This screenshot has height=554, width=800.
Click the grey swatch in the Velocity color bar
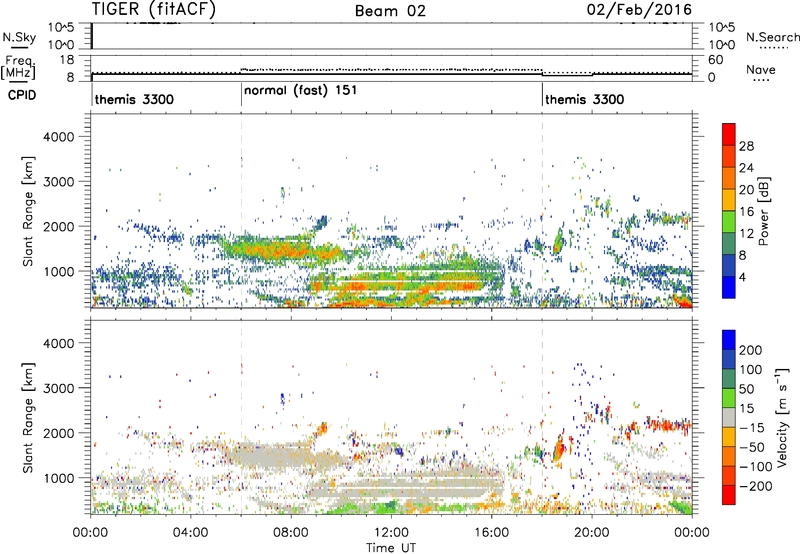pos(729,417)
